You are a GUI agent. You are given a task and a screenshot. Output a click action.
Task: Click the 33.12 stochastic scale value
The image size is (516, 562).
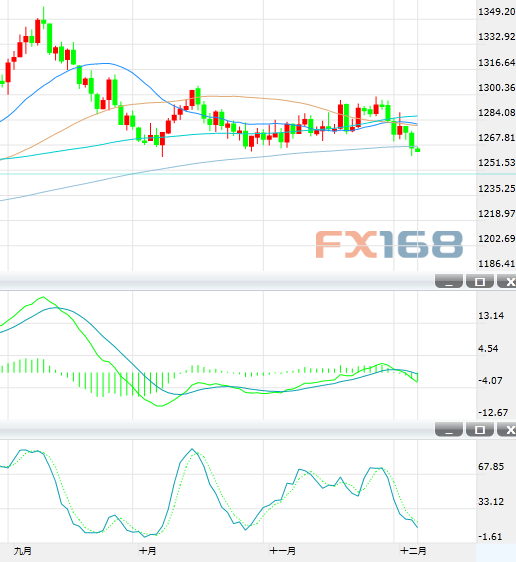point(491,501)
